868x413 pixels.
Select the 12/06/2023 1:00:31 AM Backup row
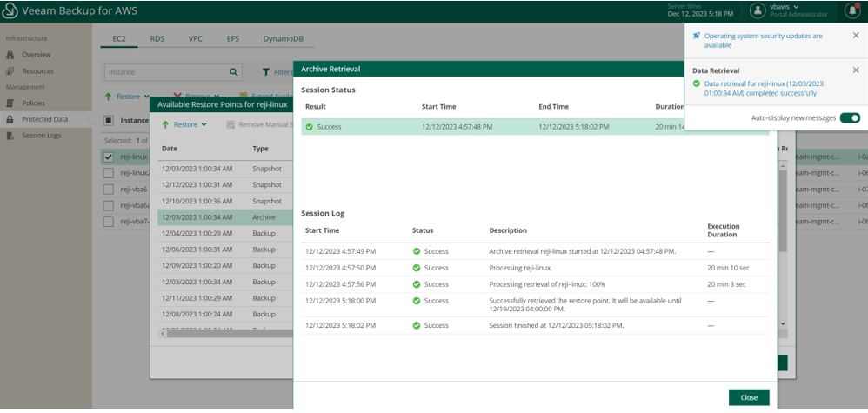click(x=225, y=250)
